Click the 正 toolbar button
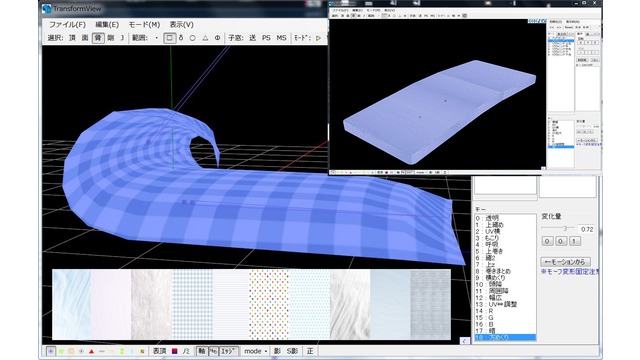Viewport: 640px width, 360px height. point(310,351)
